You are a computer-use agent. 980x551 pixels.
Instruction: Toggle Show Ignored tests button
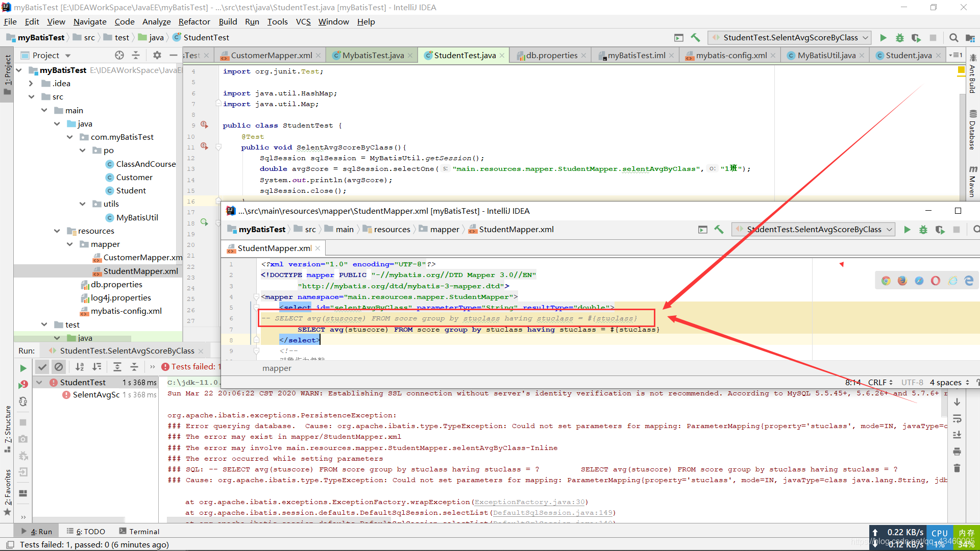(59, 367)
